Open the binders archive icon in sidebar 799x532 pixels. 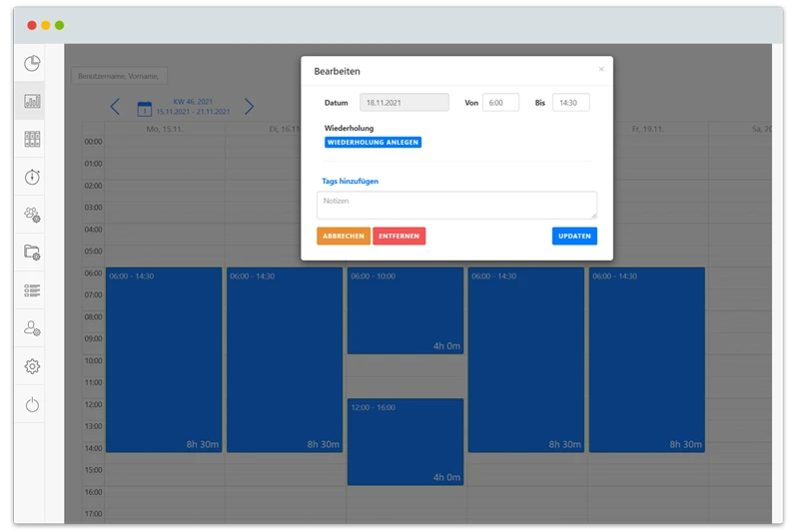click(x=32, y=140)
